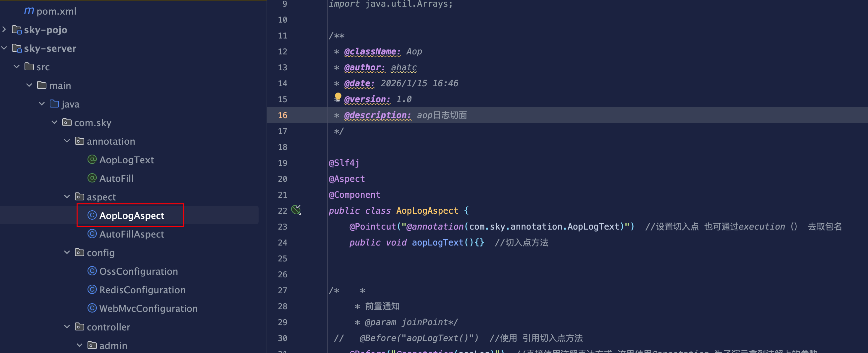Click the annotation icon next to AopLogText
Viewport: 868px width, 353px height.
[x=92, y=160]
